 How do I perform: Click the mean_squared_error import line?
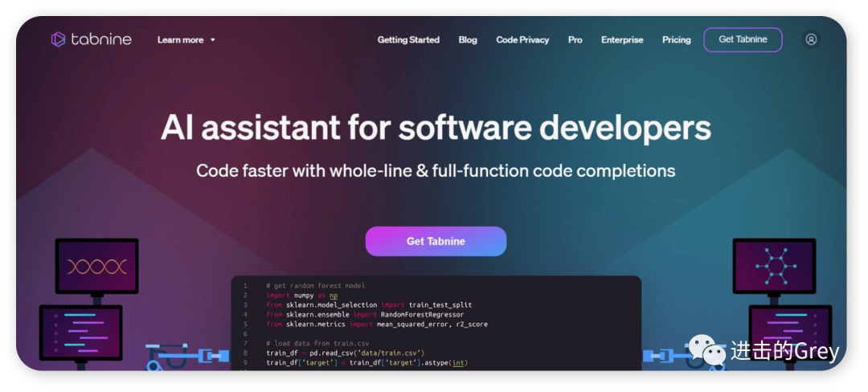[376, 324]
